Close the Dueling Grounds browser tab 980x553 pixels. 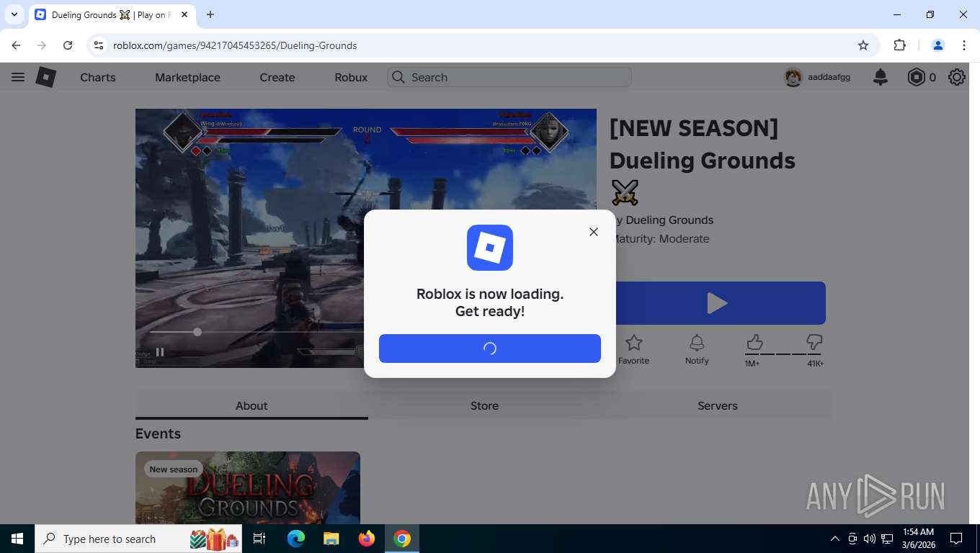coord(184,14)
